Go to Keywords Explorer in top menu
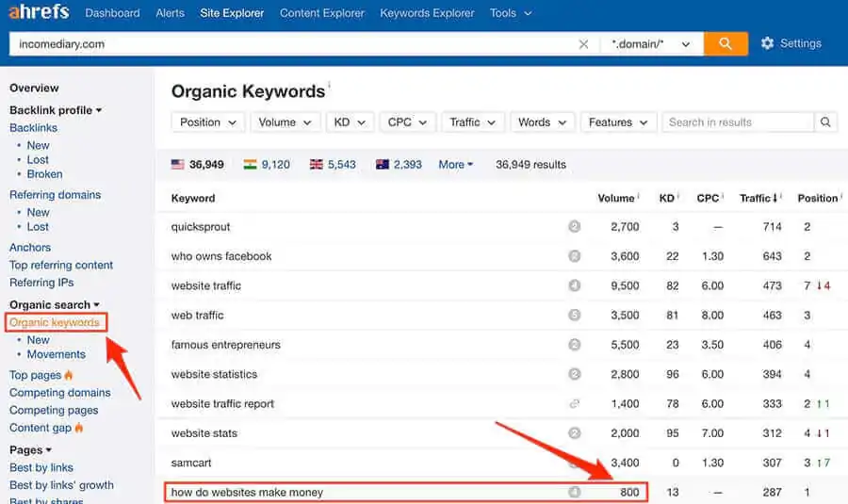This screenshot has height=504, width=848. click(427, 13)
